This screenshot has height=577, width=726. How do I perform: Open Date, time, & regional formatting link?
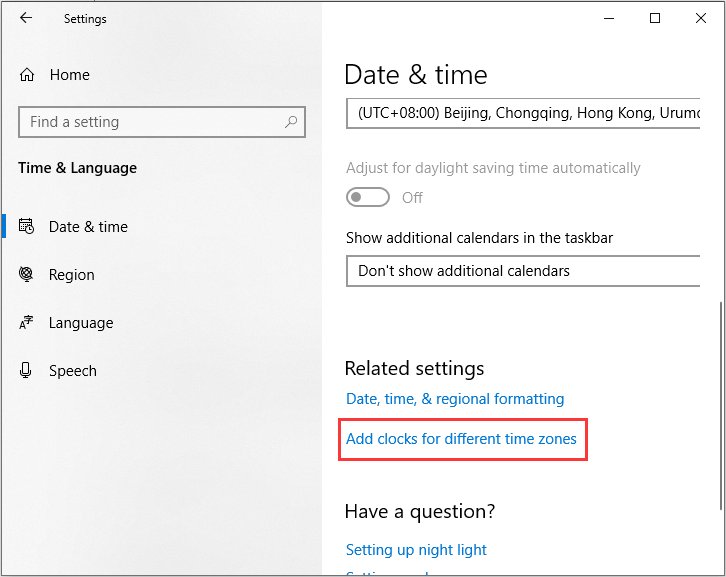point(455,399)
